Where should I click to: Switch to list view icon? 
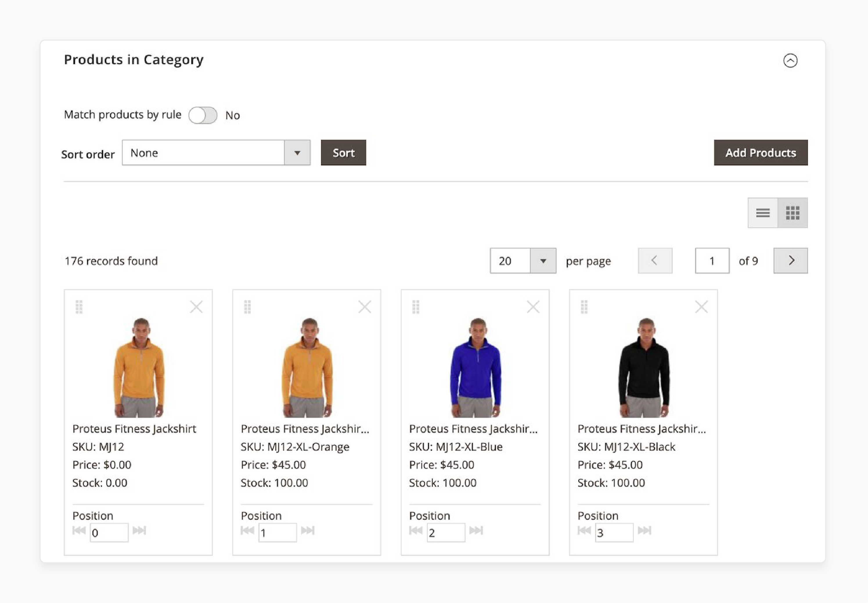click(x=763, y=213)
